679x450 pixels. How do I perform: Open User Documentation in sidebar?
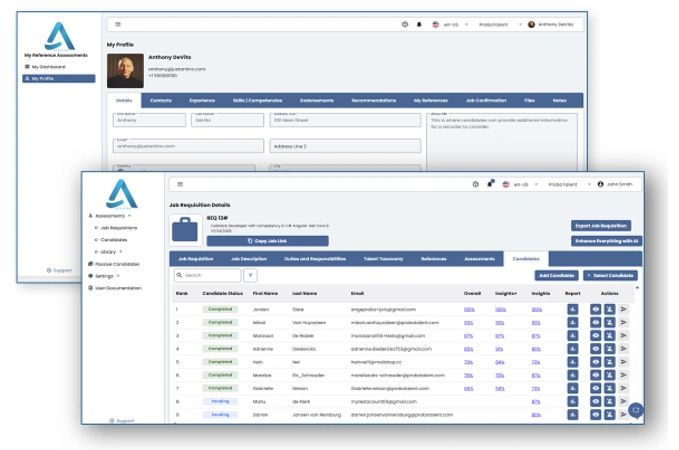tap(115, 288)
